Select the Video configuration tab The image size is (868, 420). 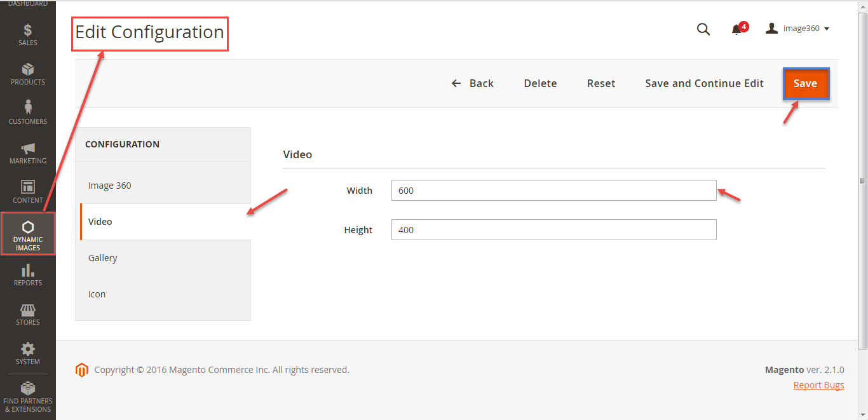point(165,222)
